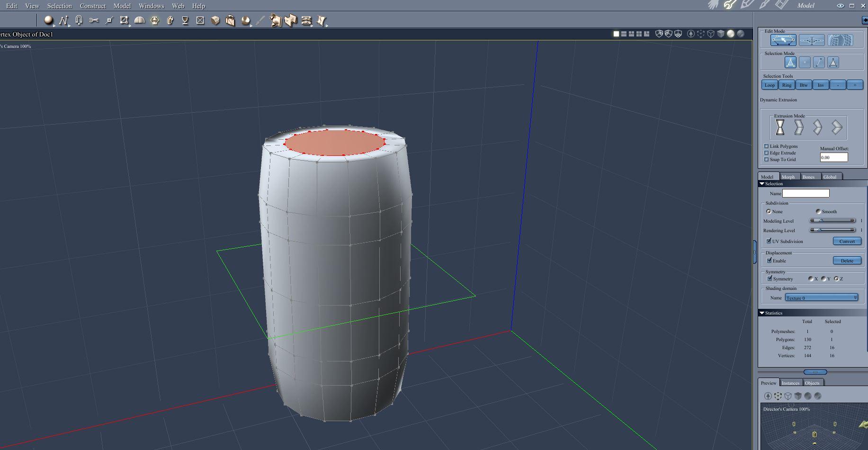Enable Snap To Grid checkbox
The width and height of the screenshot is (868, 450).
pos(766,159)
